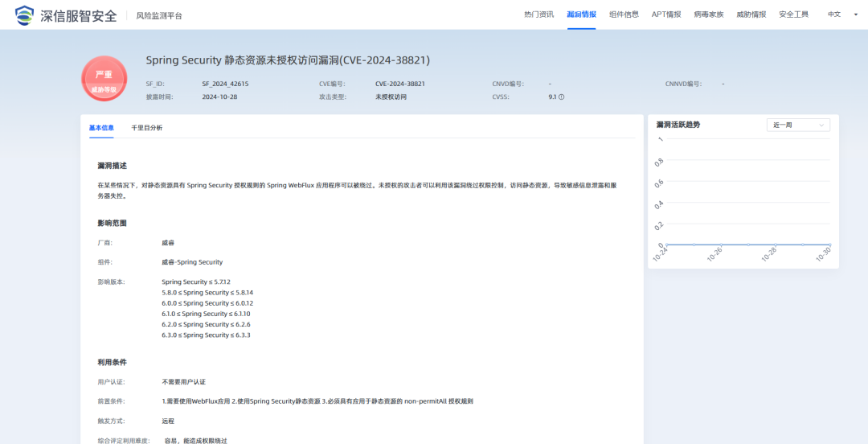Click version line ending in 6.0.12

click(207, 303)
